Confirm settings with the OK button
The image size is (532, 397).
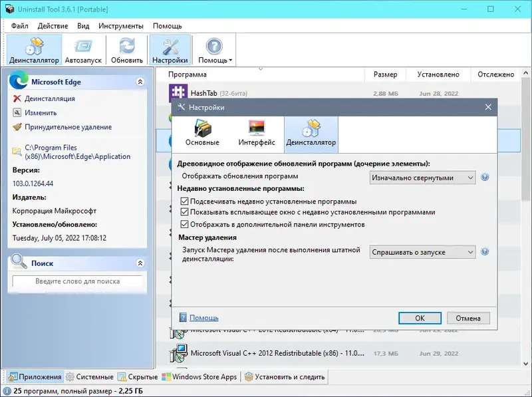[x=420, y=318]
